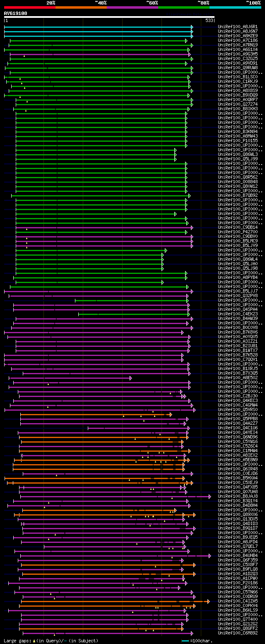Open hit UniRef100_B5HXA4

(238, 478)
